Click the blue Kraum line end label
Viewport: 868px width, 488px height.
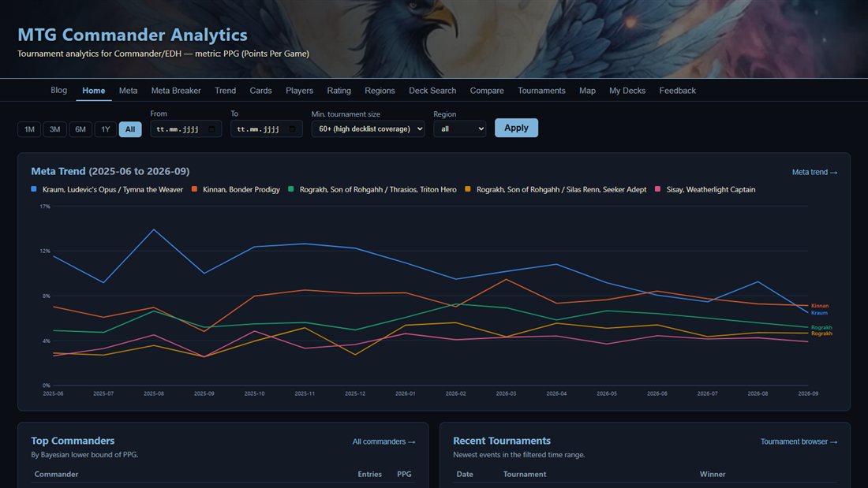[819, 313]
